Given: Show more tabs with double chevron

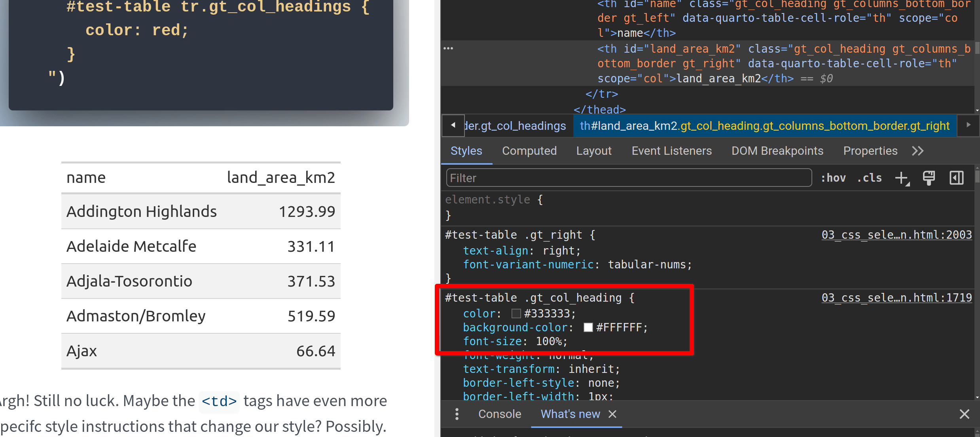Looking at the screenshot, I should pyautogui.click(x=918, y=151).
